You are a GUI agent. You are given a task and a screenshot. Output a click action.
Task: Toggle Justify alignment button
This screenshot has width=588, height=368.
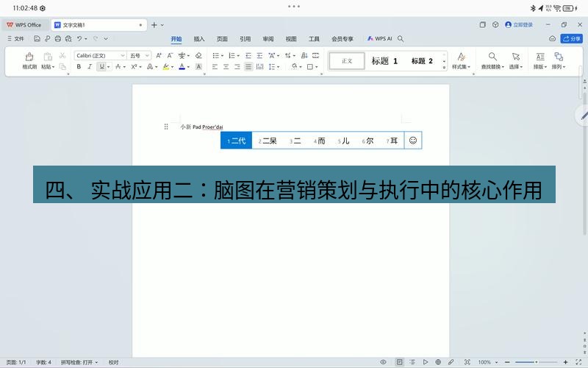[x=248, y=67]
